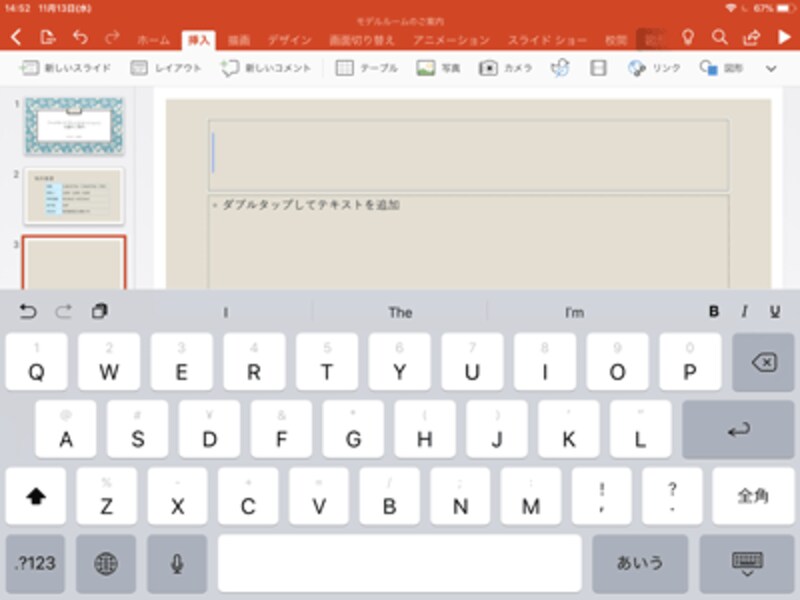Switch to the アニメーション tab
This screenshot has height=600, width=800.
pos(451,40)
